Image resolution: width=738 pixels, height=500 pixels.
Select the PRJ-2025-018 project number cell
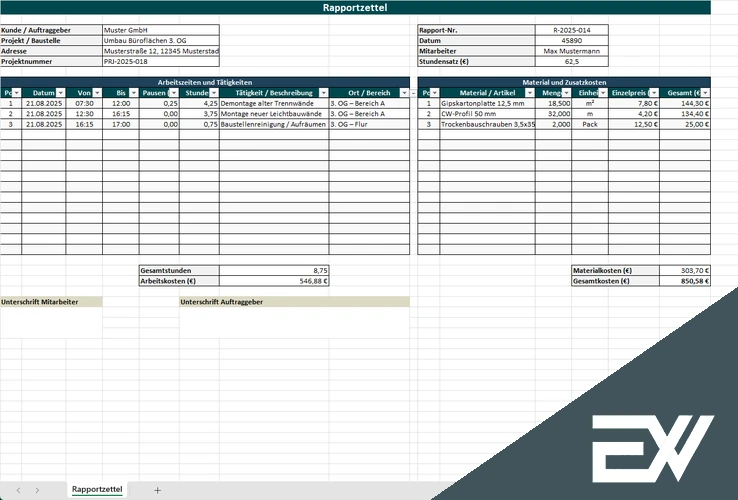coord(161,61)
